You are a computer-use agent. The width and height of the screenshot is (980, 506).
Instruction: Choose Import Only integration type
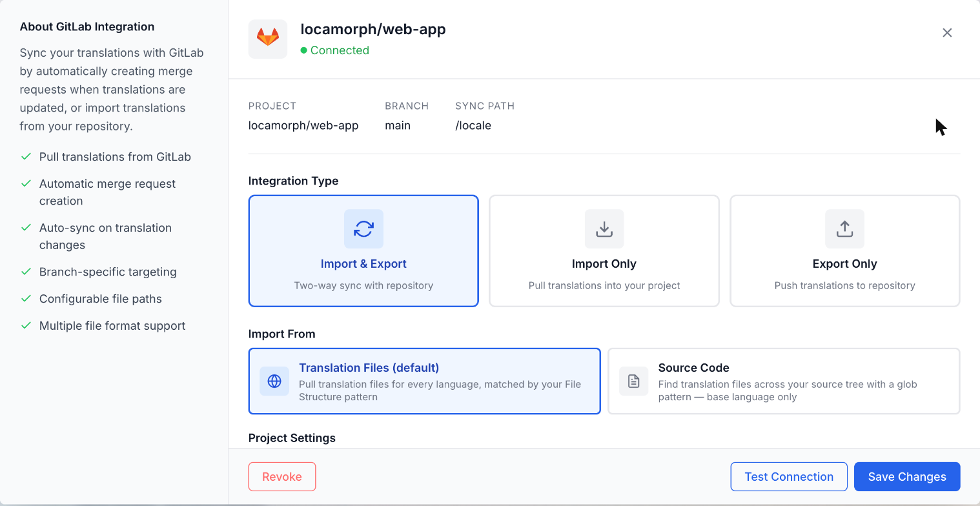coord(604,251)
